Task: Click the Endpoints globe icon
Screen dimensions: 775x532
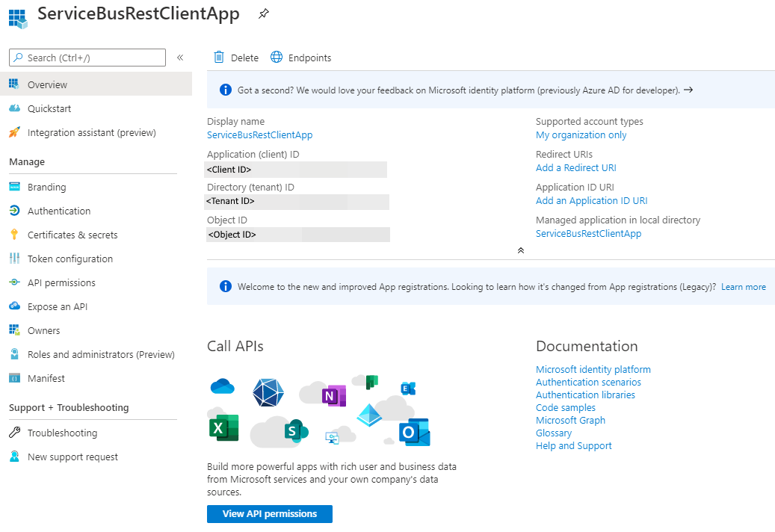Action: tap(277, 58)
